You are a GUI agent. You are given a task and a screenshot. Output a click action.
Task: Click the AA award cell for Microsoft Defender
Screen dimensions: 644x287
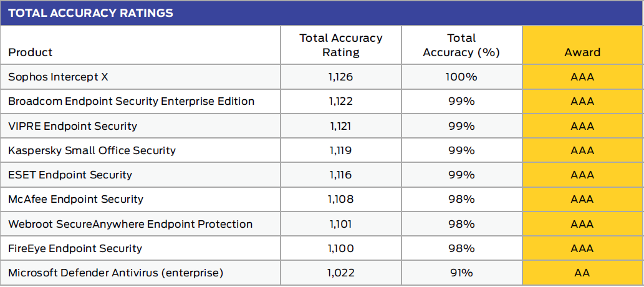(582, 273)
